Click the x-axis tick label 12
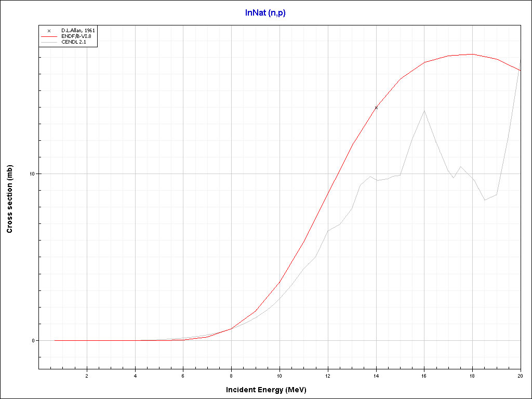Viewport: 532px width, 399px height. tap(328, 376)
